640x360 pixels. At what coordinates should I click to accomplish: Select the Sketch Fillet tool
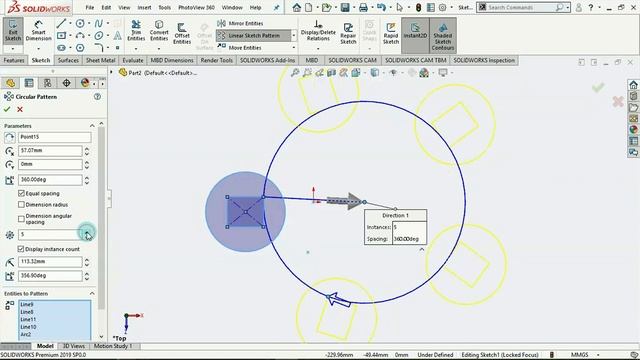pyautogui.click(x=98, y=48)
